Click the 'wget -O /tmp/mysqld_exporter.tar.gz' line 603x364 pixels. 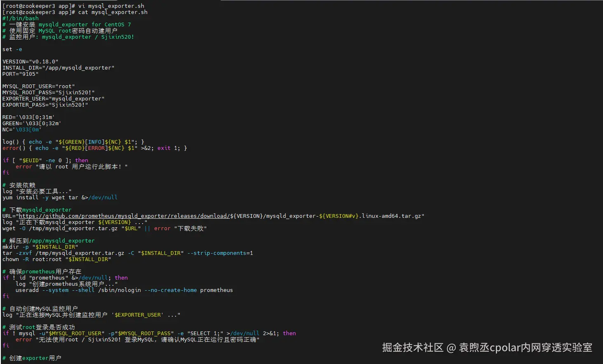click(x=105, y=229)
